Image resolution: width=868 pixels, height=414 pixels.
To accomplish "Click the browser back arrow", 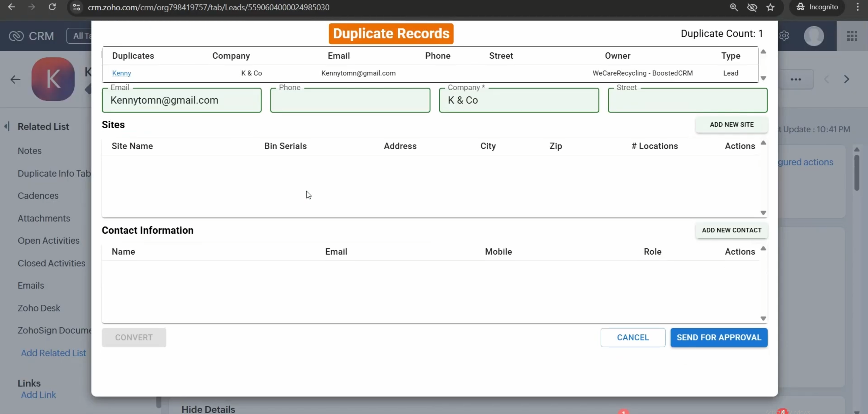I will [x=11, y=7].
